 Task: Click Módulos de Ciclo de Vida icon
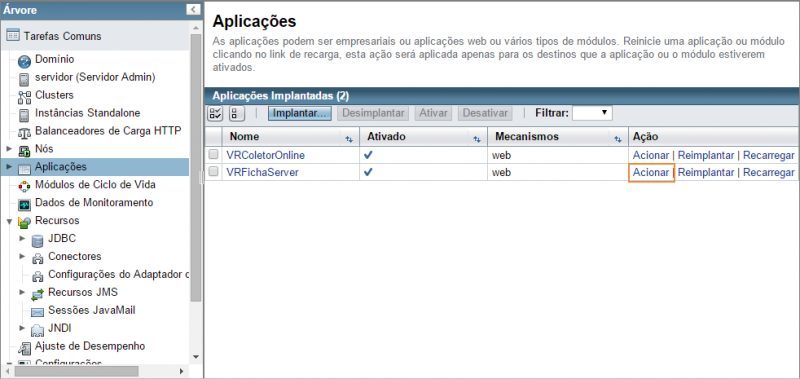pos(24,186)
